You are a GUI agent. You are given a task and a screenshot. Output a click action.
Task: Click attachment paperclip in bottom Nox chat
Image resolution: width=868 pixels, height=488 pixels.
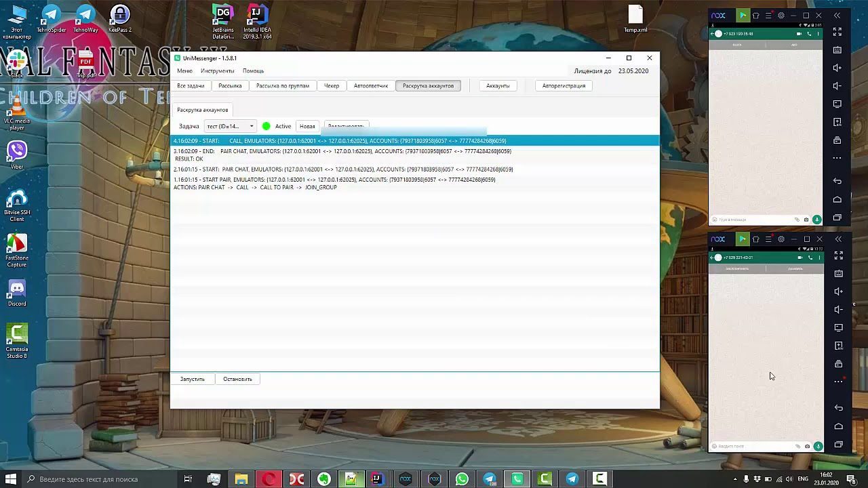798,446
